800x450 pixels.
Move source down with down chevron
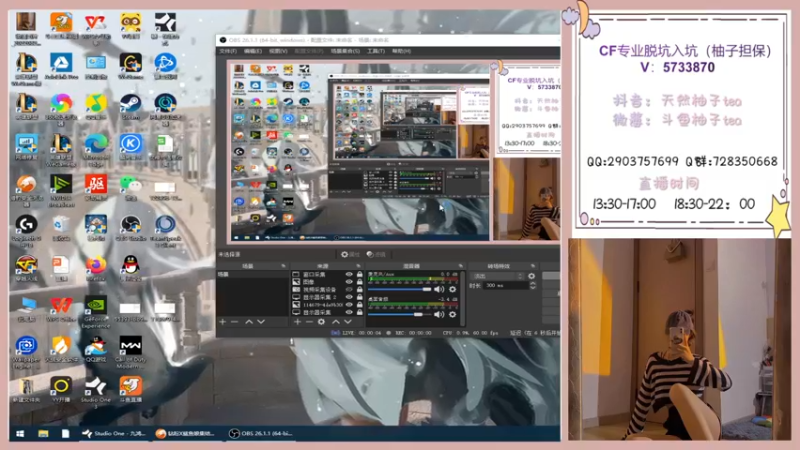tap(348, 322)
